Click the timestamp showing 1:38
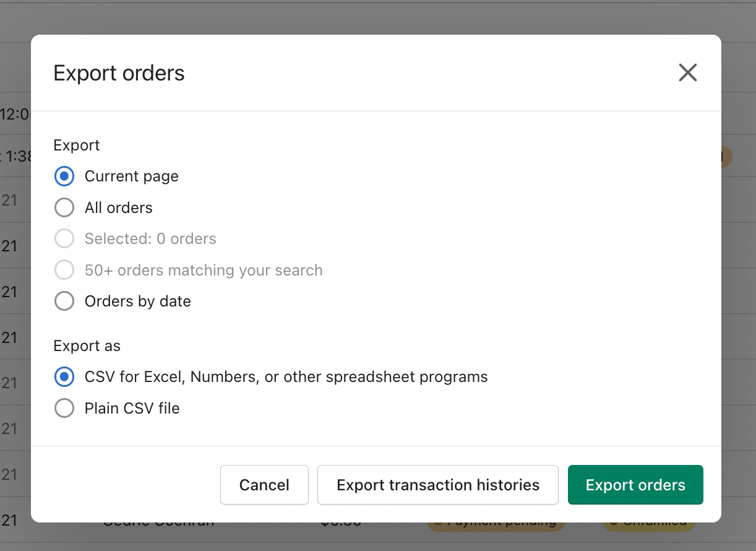 click(15, 156)
